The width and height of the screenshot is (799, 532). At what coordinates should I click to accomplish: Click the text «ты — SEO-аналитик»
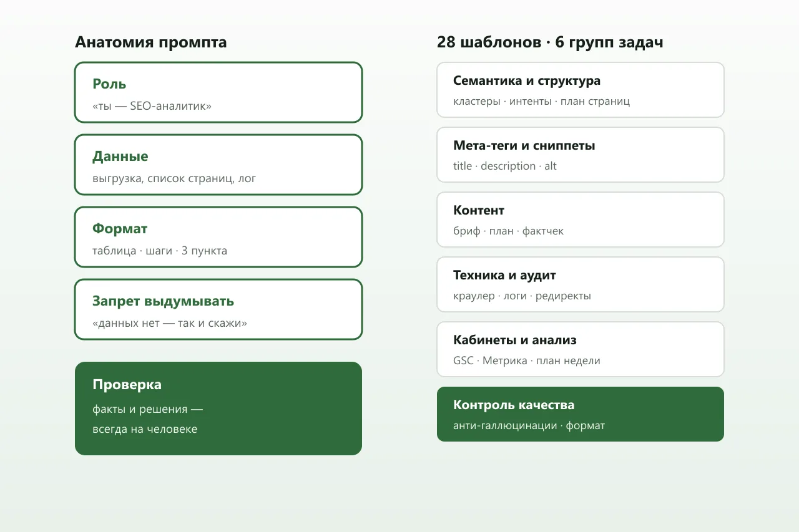[152, 106]
